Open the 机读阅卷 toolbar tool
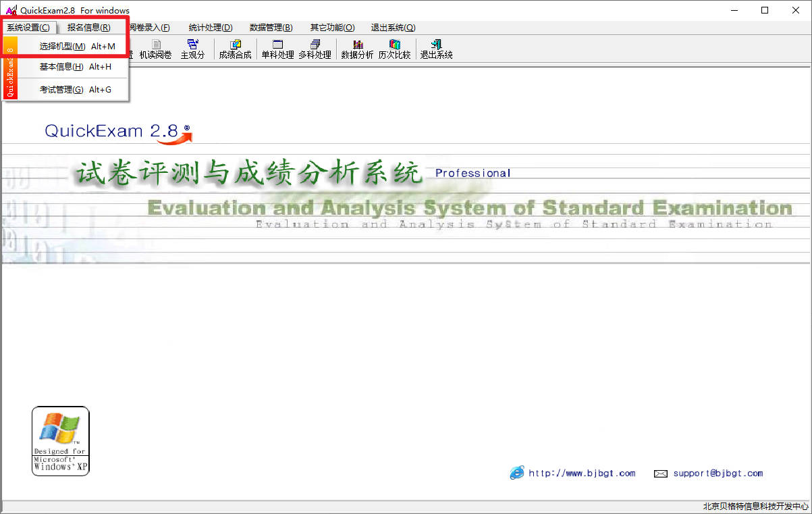The width and height of the screenshot is (812, 514). click(x=155, y=49)
